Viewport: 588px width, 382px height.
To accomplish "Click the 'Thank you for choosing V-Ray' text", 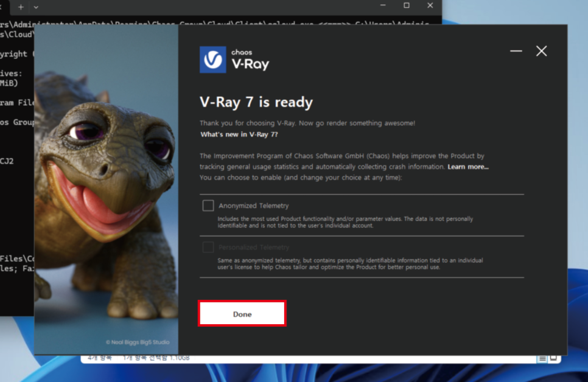I will [x=307, y=123].
